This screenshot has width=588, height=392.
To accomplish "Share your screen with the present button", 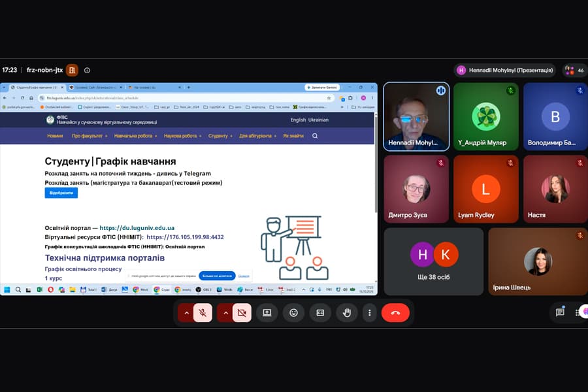I will [x=267, y=312].
